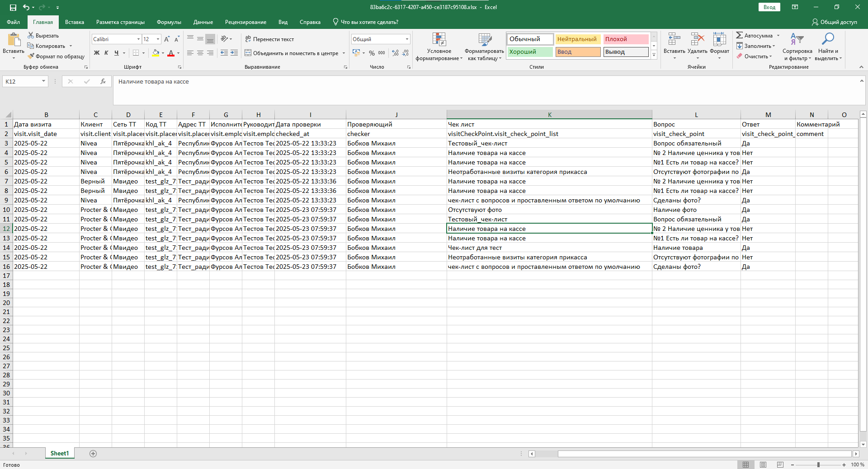Select the Sheet1 worksheet tab
Viewport: 868px width, 469px height.
60,454
